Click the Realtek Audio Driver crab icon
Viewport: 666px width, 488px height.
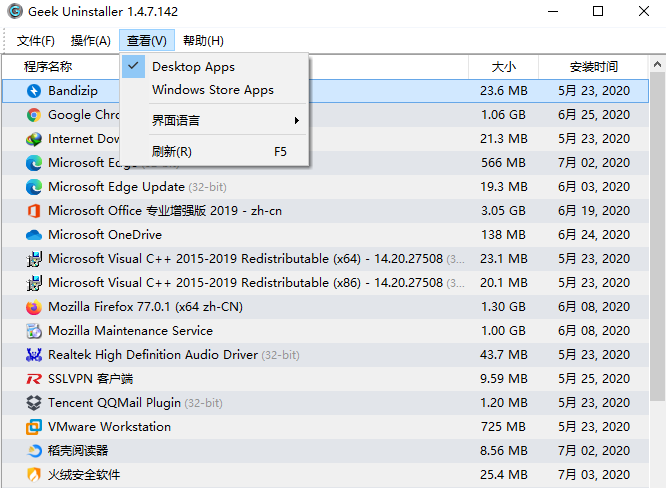(34, 355)
